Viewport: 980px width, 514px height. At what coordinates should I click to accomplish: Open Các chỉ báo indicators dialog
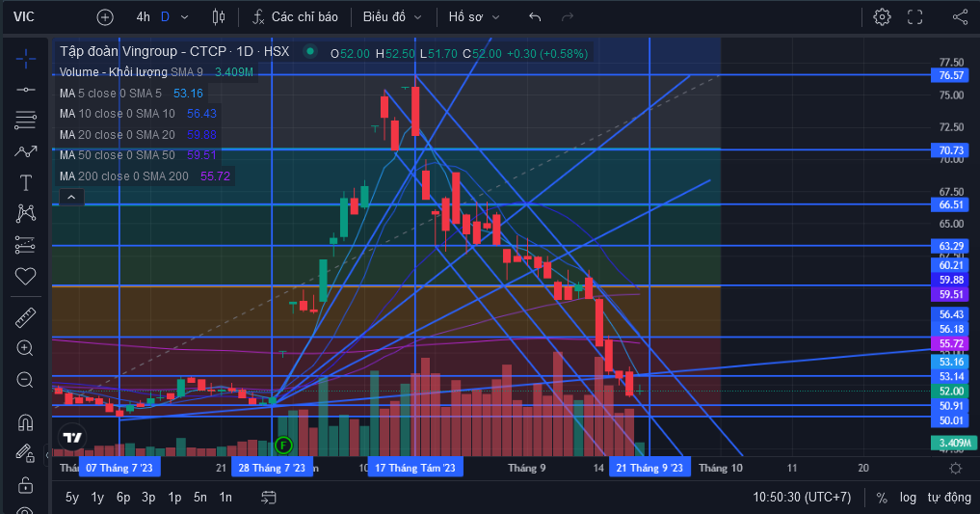coord(296,17)
